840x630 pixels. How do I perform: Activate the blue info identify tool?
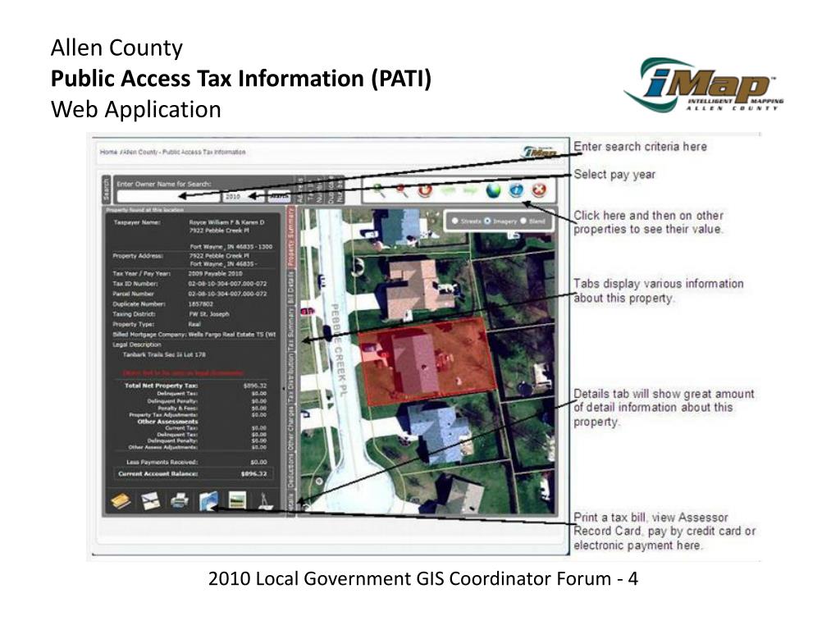tap(516, 190)
